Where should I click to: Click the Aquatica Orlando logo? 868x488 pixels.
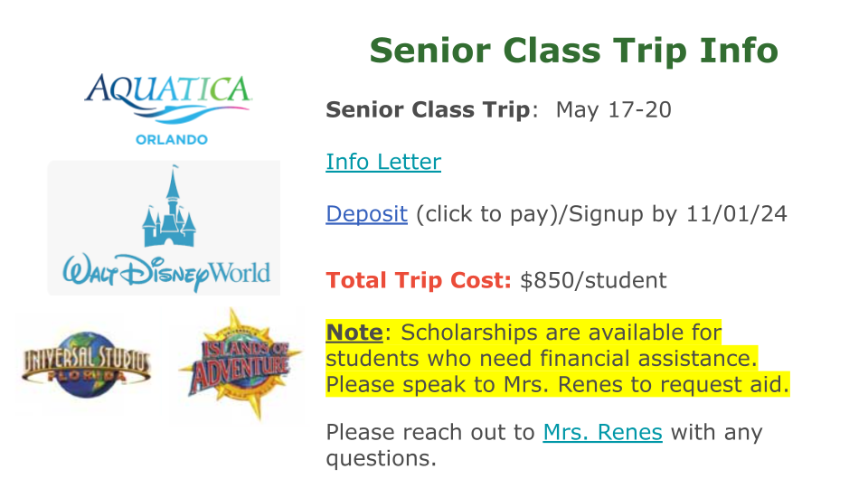pyautogui.click(x=169, y=108)
